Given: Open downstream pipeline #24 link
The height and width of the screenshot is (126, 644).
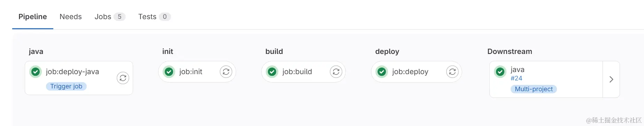Looking at the screenshot, I should tap(517, 78).
